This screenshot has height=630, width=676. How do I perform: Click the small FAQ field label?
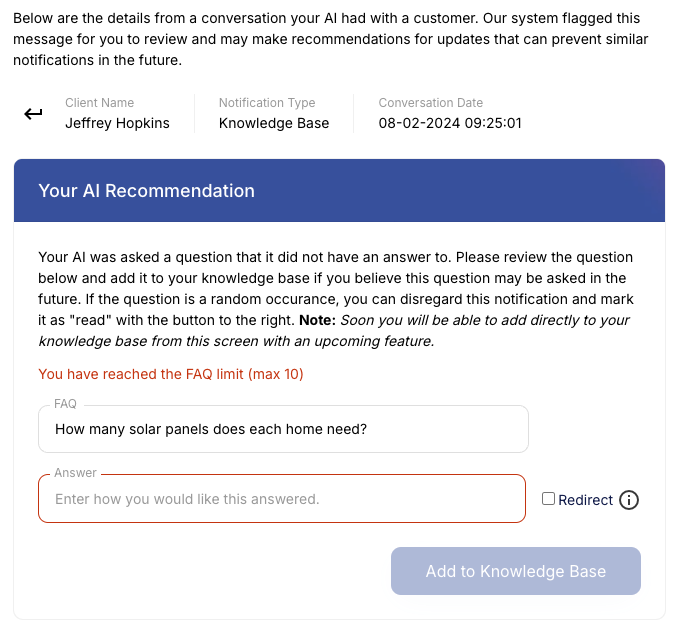(65, 404)
